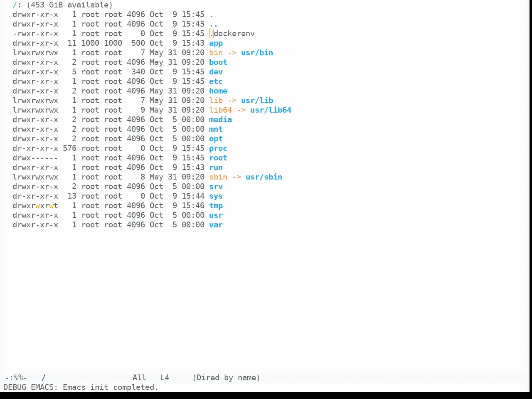This screenshot has height=399, width=532.
Task: Click the 'Emacs init completed.' echo message
Action: coord(111,387)
